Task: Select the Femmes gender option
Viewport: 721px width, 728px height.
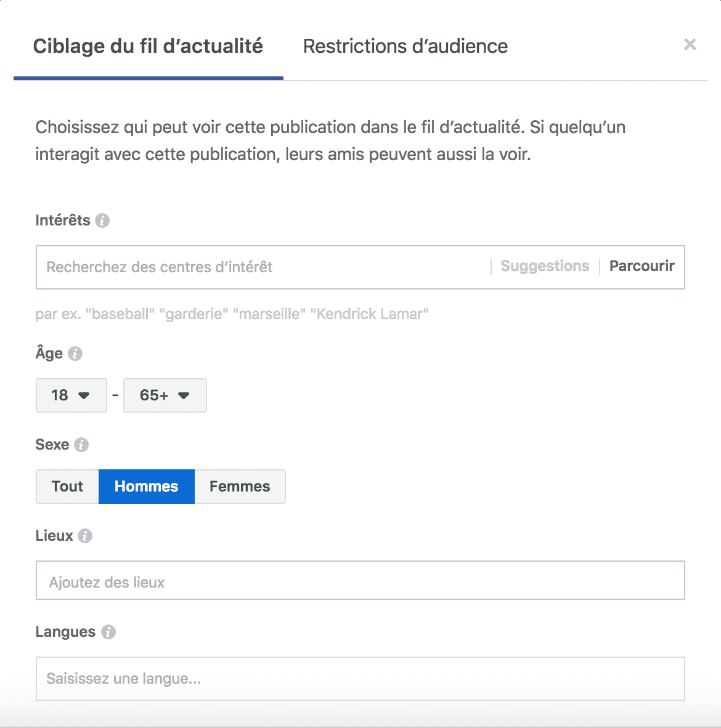Action: (x=240, y=487)
